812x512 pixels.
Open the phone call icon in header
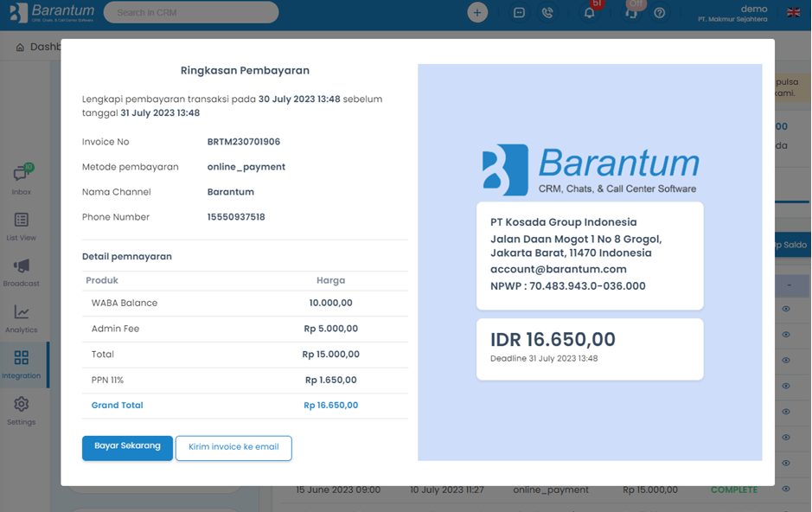tap(547, 12)
